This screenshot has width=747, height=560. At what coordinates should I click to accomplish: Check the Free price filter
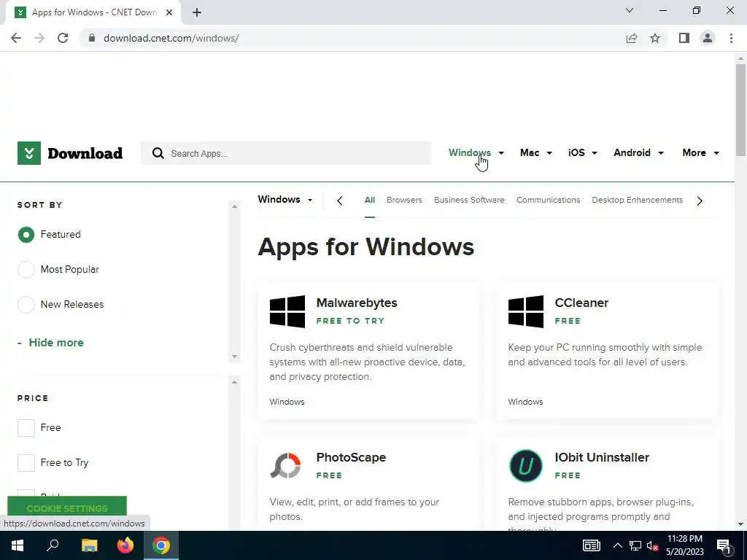[26, 427]
